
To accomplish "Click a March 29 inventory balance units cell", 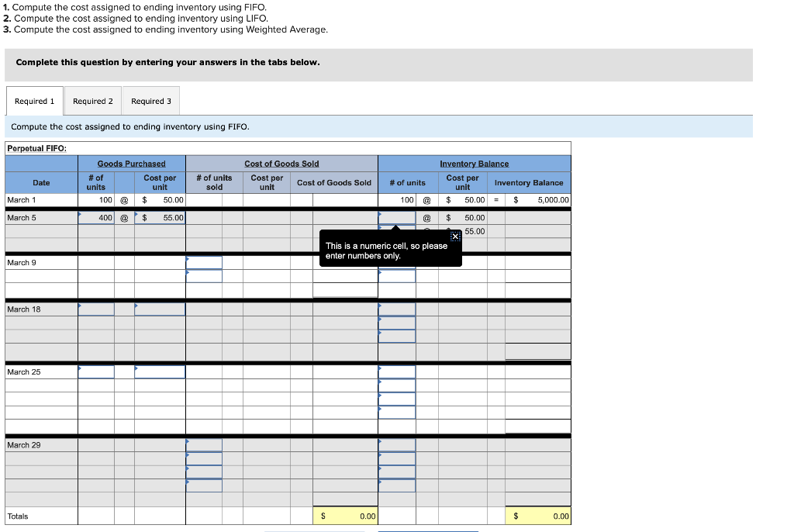I will pos(397,445).
